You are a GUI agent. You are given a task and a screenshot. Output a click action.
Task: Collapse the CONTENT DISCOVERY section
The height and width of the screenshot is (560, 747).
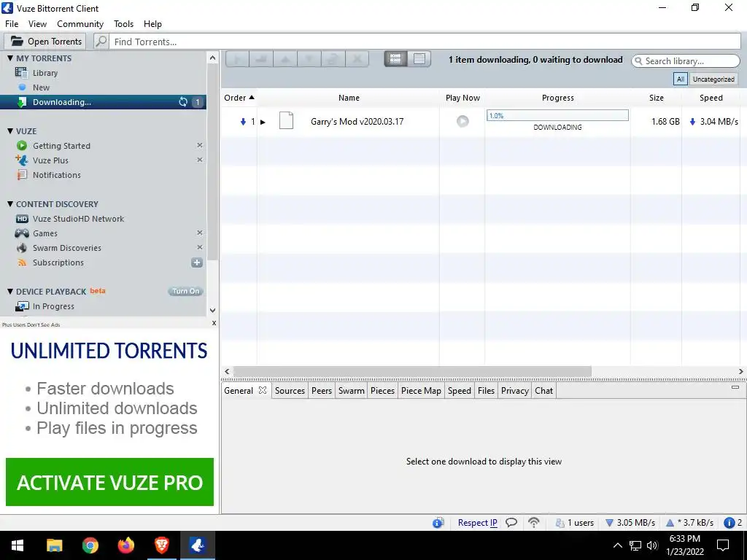[x=10, y=204]
